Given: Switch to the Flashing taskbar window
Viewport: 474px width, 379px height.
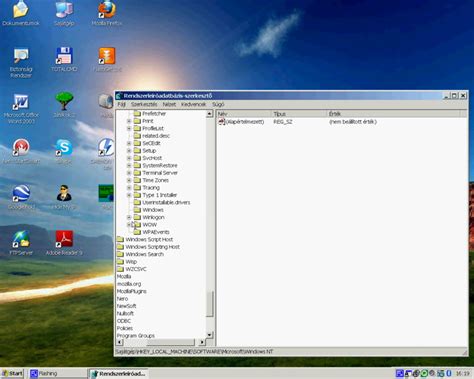Looking at the screenshot, I should pyautogui.click(x=57, y=373).
